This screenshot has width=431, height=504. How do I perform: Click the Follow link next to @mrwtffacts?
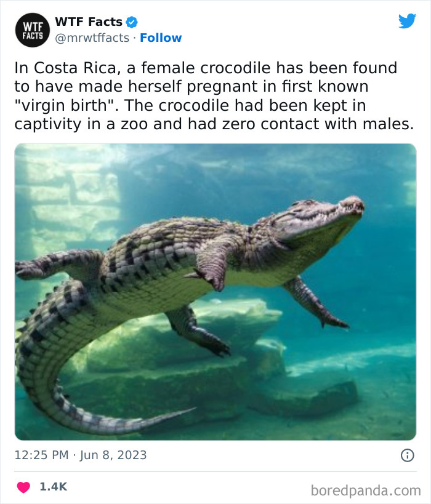162,38
